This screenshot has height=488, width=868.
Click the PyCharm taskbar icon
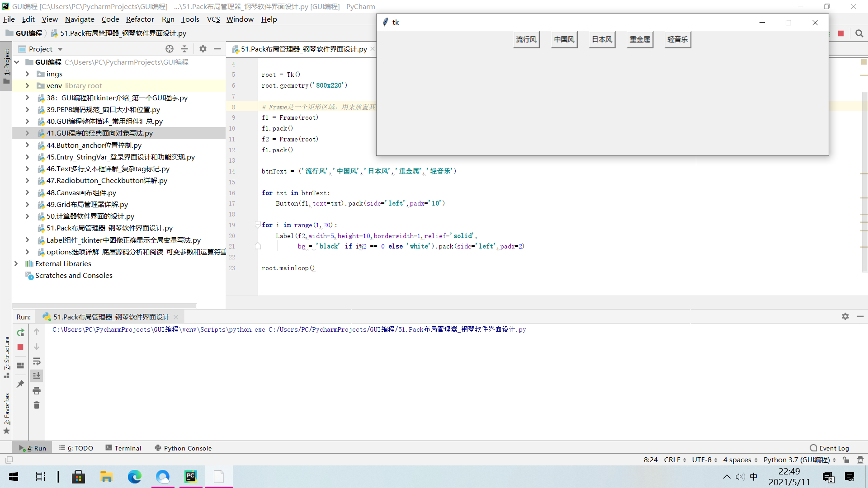tap(191, 476)
